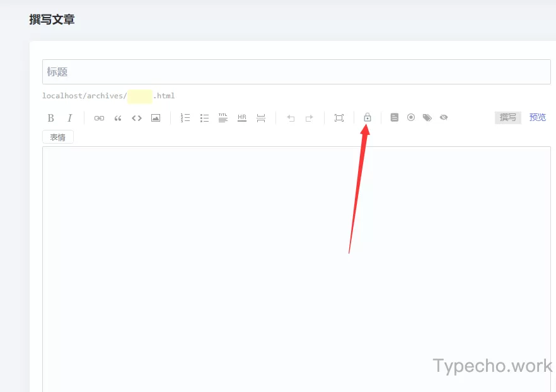This screenshot has width=556, height=392.
Task: Toggle bold formatting in the editor toolbar
Action: click(51, 118)
